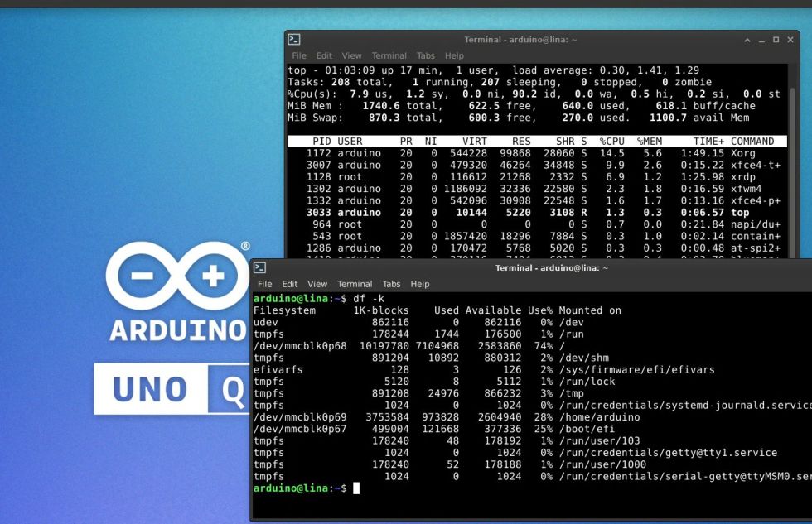
Task: Open the Terminal menu in the top terminal
Action: tap(389, 55)
